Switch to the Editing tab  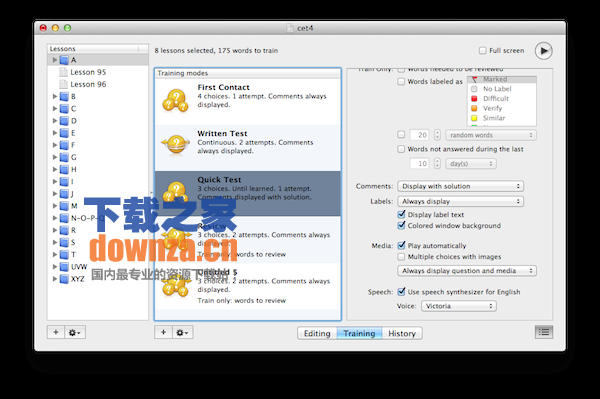pos(317,334)
